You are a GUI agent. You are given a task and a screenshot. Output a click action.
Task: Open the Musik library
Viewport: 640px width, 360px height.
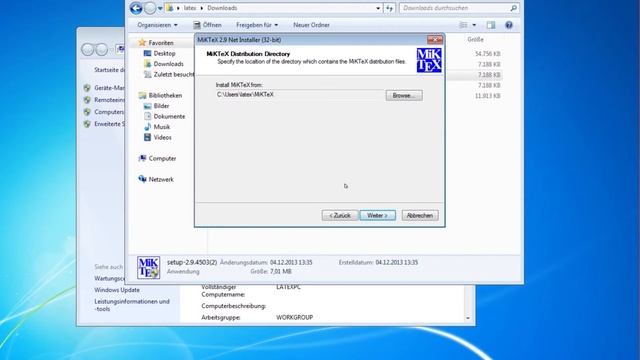coord(162,127)
